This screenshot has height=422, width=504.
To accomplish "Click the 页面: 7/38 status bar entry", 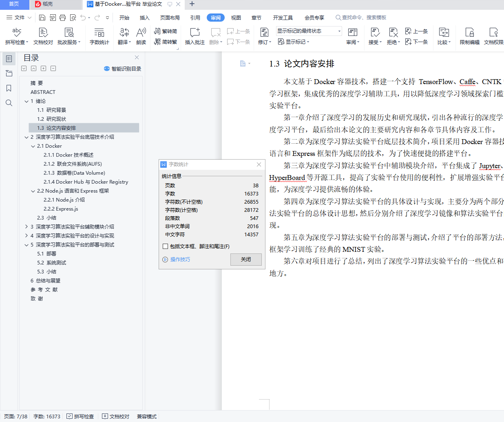I will point(16,416).
